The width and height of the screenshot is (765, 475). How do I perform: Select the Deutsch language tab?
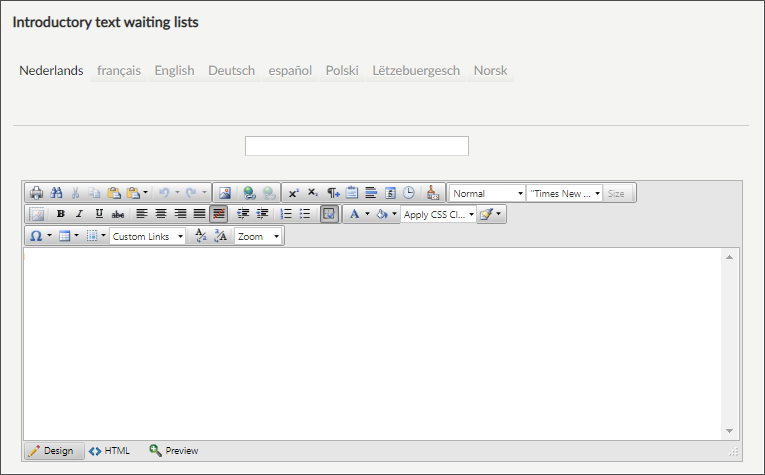pos(231,71)
